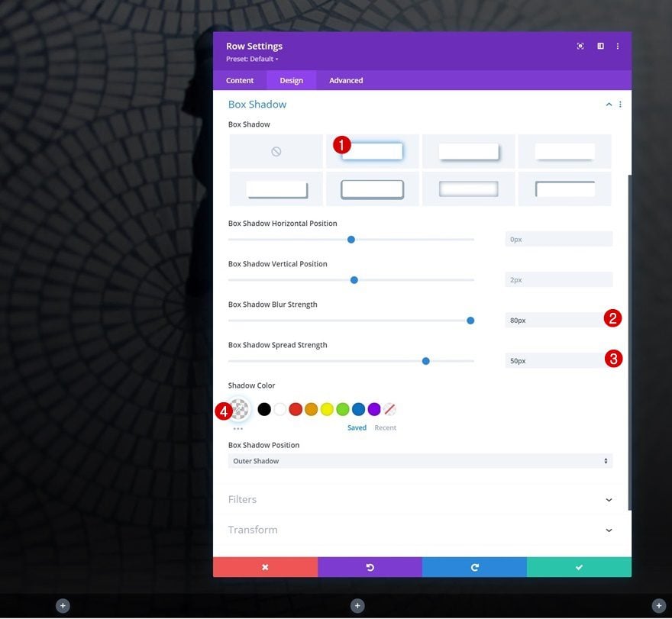The image size is (672, 619).
Task: Show Saved colors palette
Action: pos(357,428)
